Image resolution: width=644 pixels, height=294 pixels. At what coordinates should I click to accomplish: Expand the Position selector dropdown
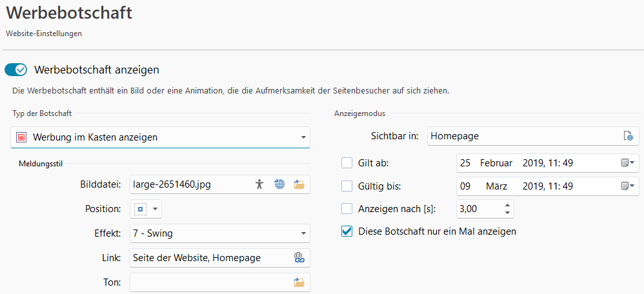(x=146, y=209)
